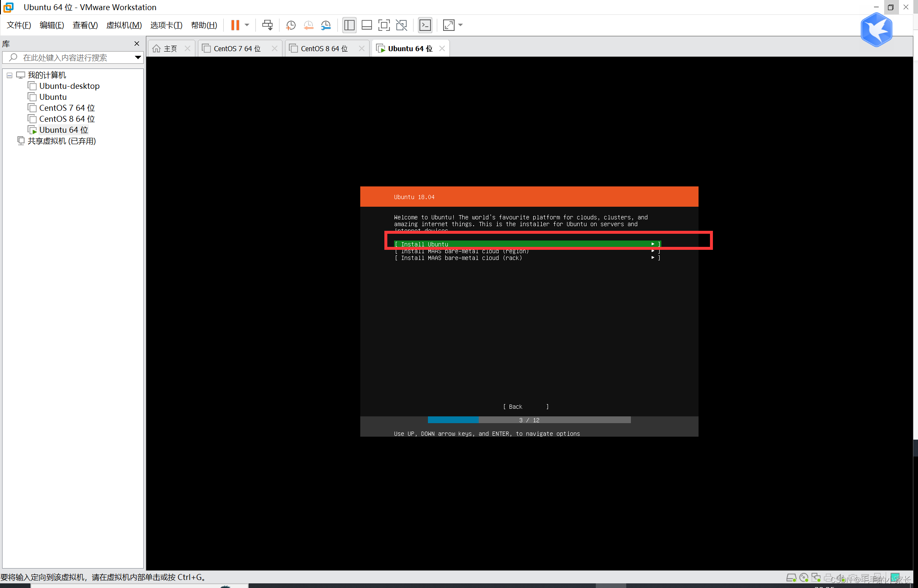This screenshot has height=588, width=918.
Task: Click the Ubuntu 18.04 installer header
Action: [x=529, y=197]
